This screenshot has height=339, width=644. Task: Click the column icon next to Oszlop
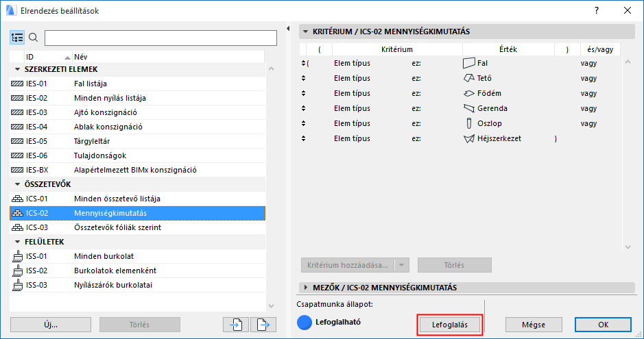coord(468,123)
